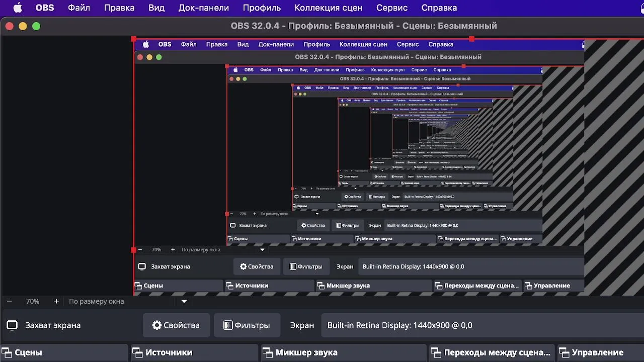Screen dimensions: 644x362
Task: Open the Файл menu in the top menu bar
Action: 79,8
